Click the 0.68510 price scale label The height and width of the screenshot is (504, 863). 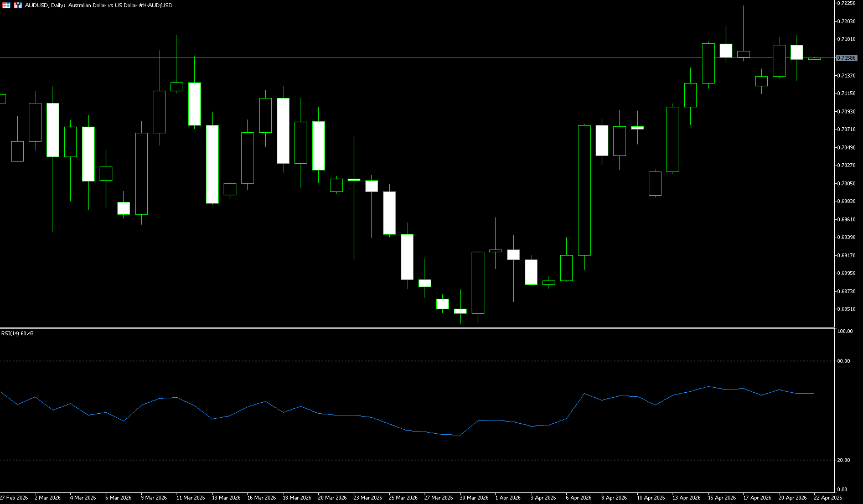click(x=846, y=309)
